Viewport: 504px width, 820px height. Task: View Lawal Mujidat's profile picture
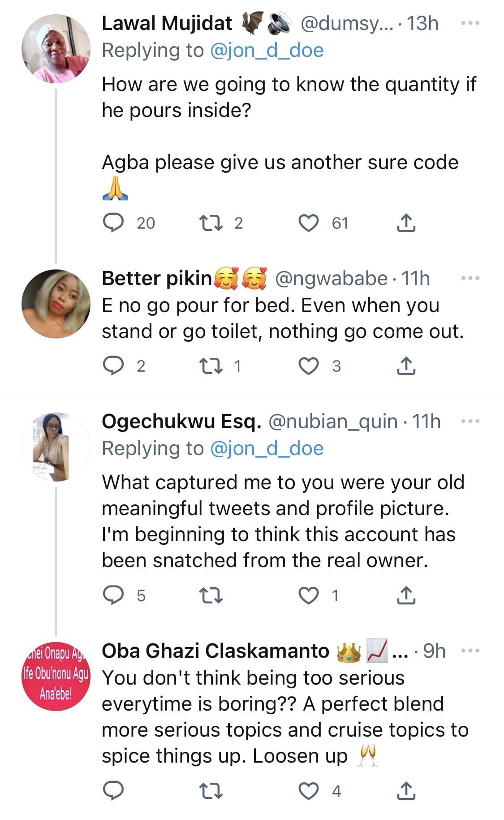click(x=56, y=48)
